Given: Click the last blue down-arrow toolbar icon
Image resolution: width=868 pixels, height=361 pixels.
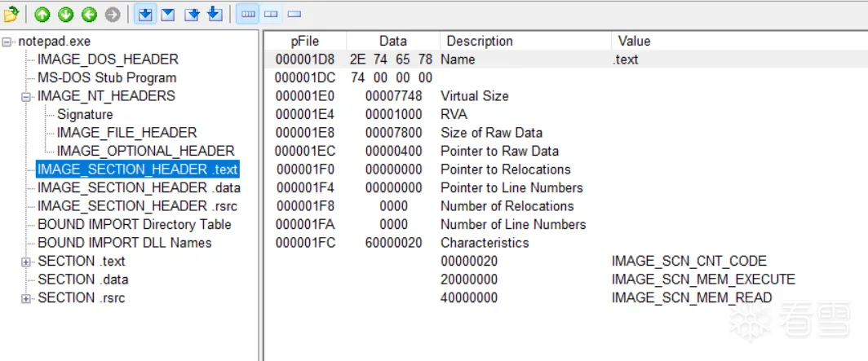Looking at the screenshot, I should [x=215, y=14].
